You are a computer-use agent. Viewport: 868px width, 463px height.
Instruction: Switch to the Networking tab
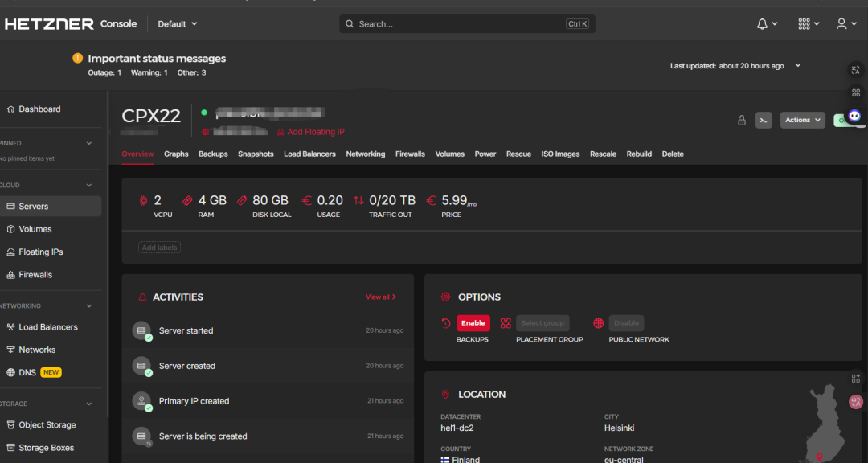tap(366, 154)
